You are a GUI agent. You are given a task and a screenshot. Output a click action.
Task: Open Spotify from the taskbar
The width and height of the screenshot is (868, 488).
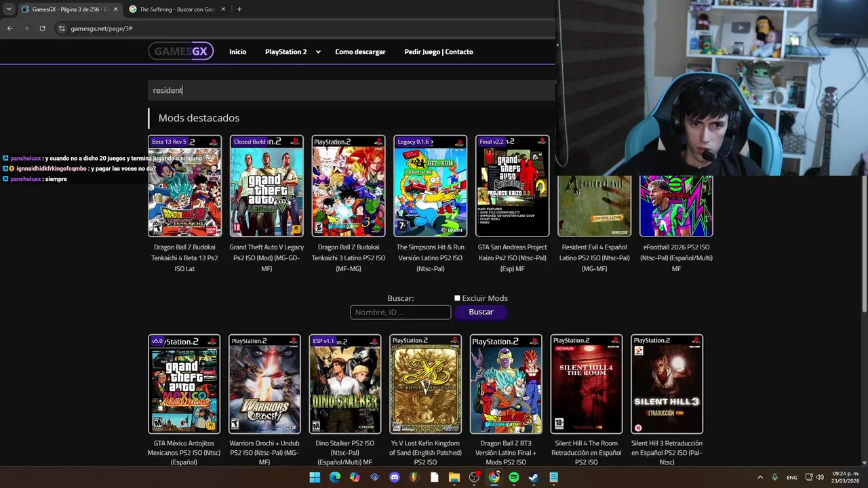coord(514,477)
